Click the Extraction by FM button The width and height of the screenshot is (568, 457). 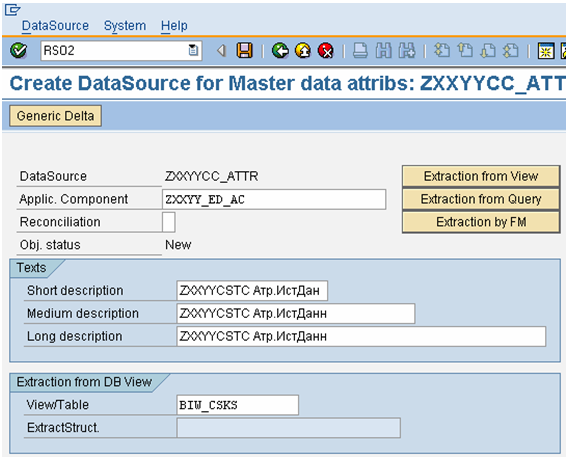click(x=481, y=222)
